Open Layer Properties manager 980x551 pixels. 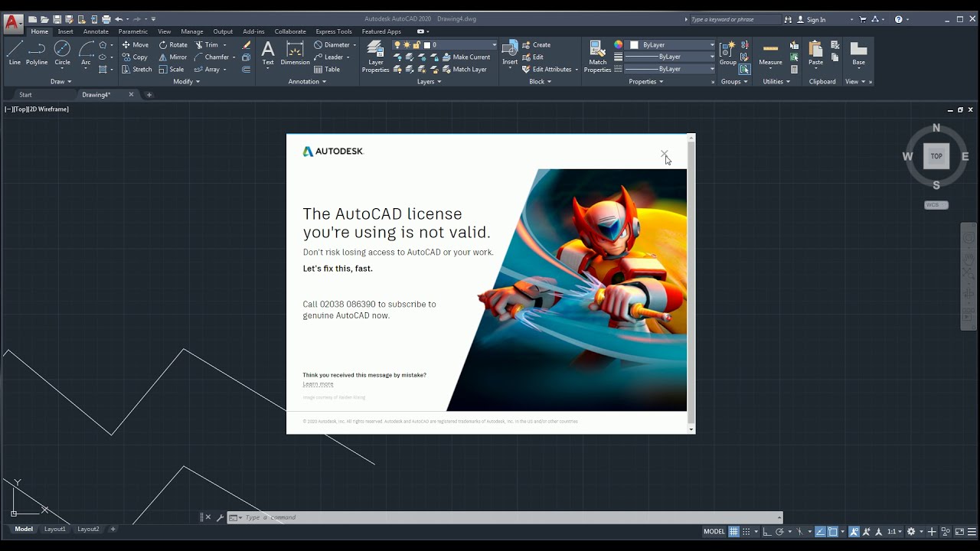tap(375, 57)
